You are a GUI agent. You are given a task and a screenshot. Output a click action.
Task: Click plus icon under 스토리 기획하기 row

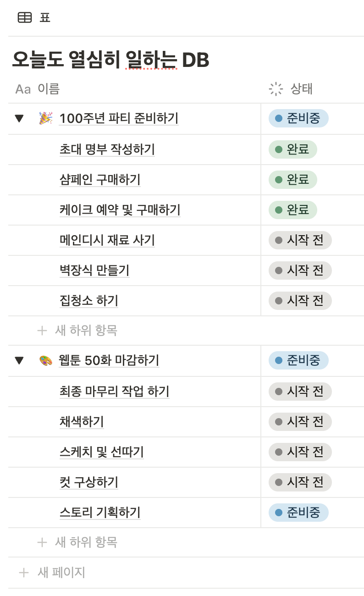point(42,542)
